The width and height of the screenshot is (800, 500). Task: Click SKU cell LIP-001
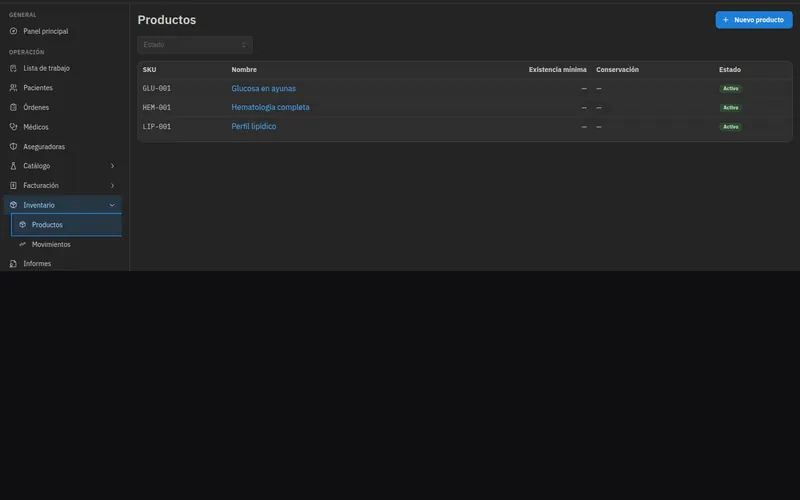pyautogui.click(x=157, y=127)
